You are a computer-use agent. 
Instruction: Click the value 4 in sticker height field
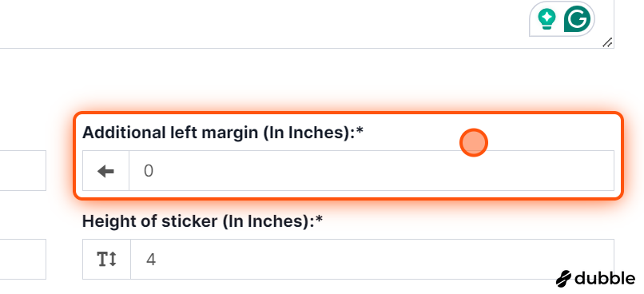[x=151, y=260]
